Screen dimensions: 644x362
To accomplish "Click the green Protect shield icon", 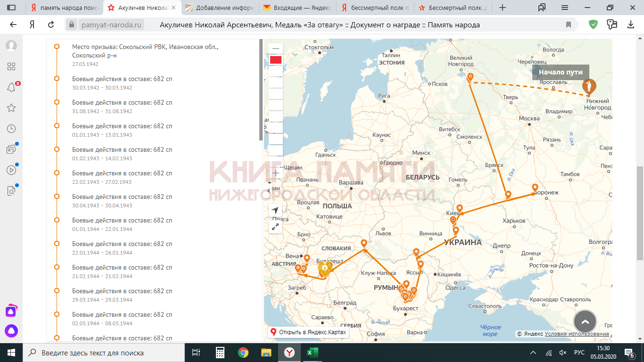I will coord(593,25).
